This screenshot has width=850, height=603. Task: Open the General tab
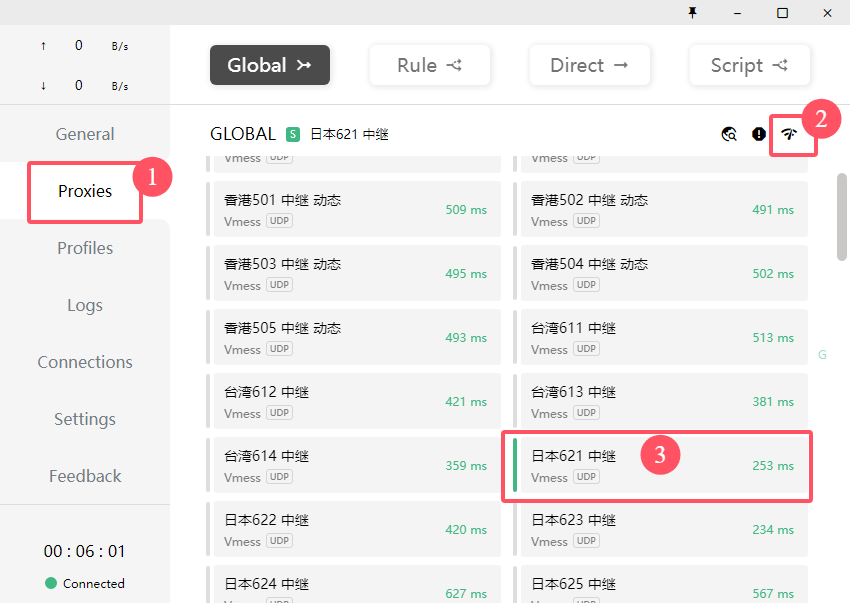85,134
